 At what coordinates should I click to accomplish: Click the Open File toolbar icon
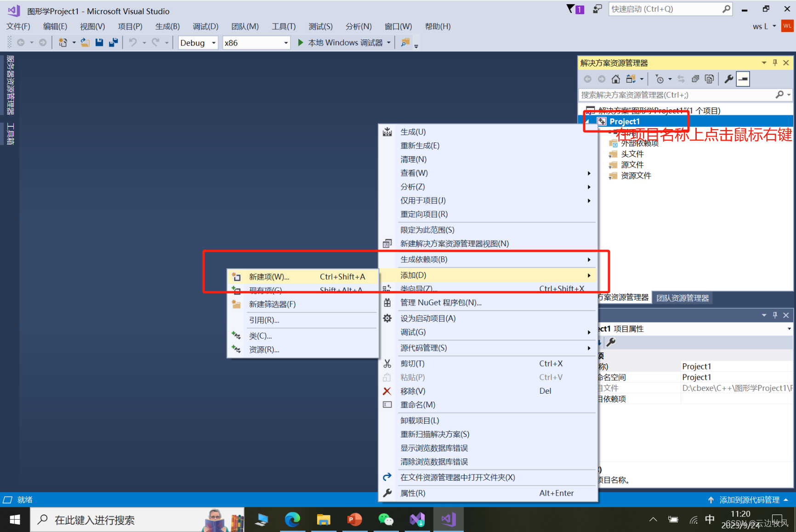tap(85, 43)
